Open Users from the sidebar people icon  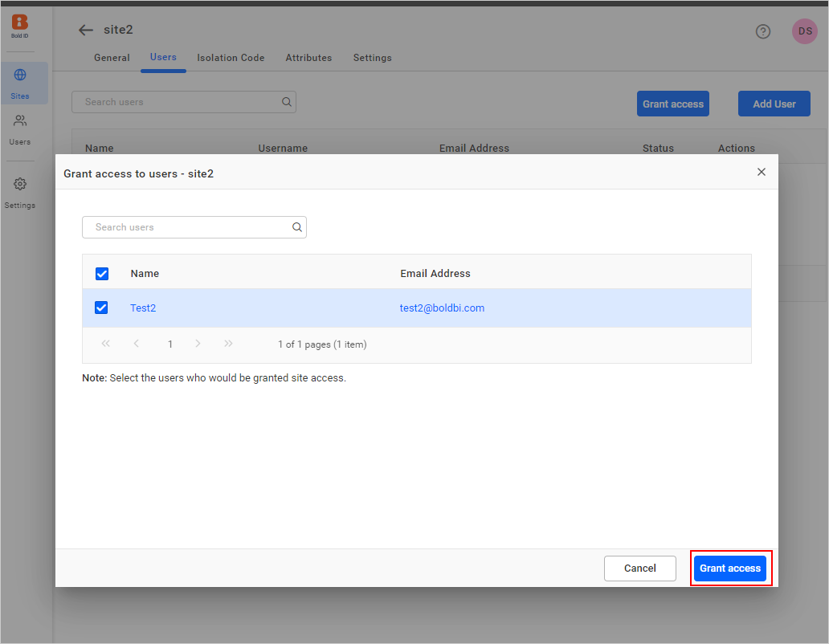[x=20, y=121]
